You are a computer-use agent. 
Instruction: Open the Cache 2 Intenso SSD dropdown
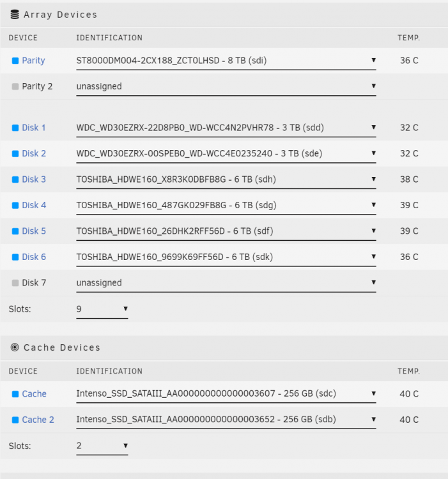click(x=226, y=420)
